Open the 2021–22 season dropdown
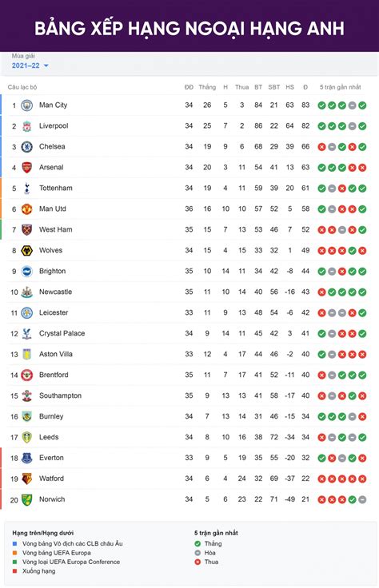 [30, 66]
